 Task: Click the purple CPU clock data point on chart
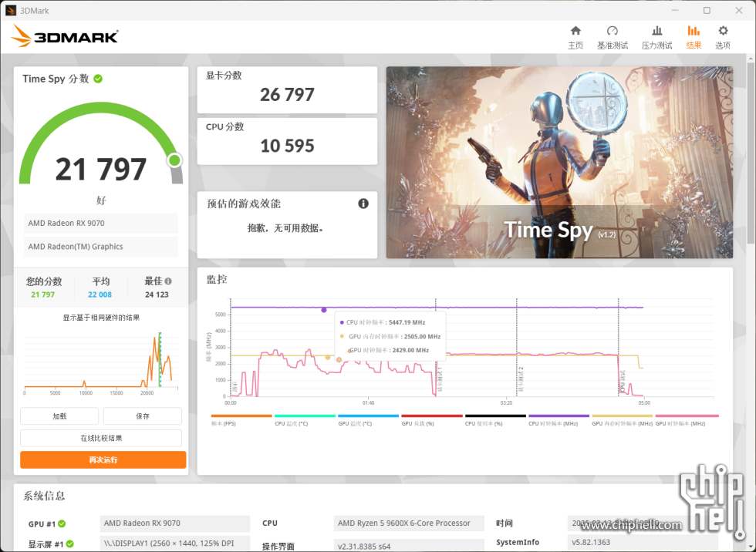(324, 310)
